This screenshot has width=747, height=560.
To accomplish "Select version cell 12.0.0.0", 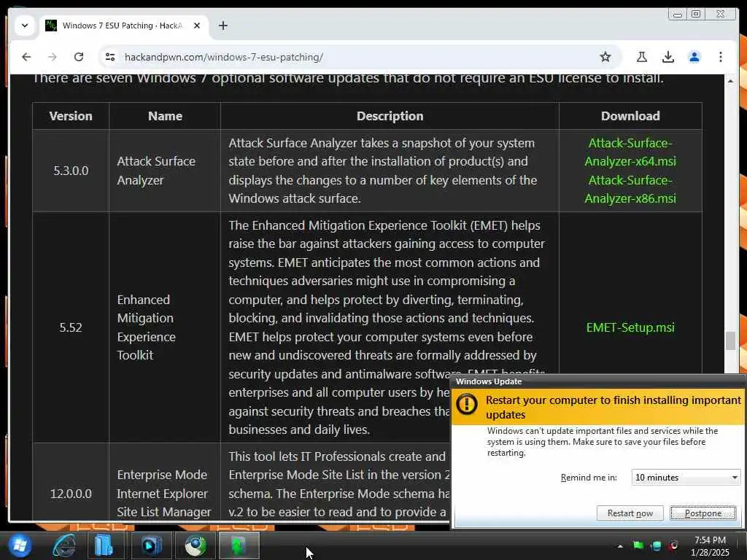I will pyautogui.click(x=71, y=494).
